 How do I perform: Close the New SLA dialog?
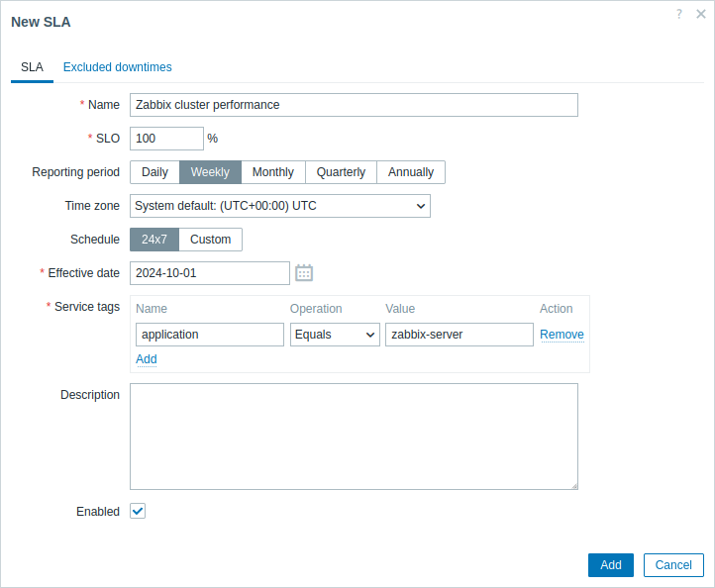pyautogui.click(x=701, y=14)
